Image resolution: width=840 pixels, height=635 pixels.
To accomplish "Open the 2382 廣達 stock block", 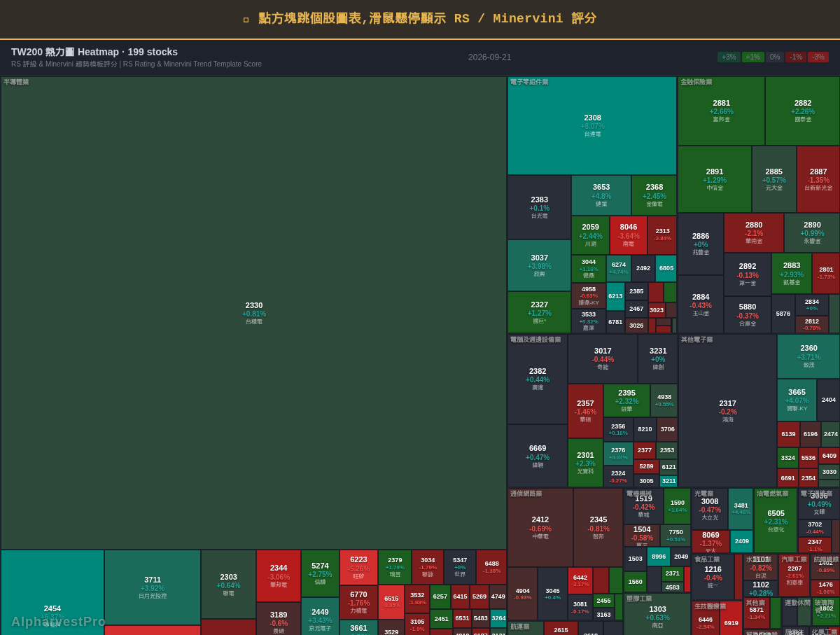I will coord(538,379).
